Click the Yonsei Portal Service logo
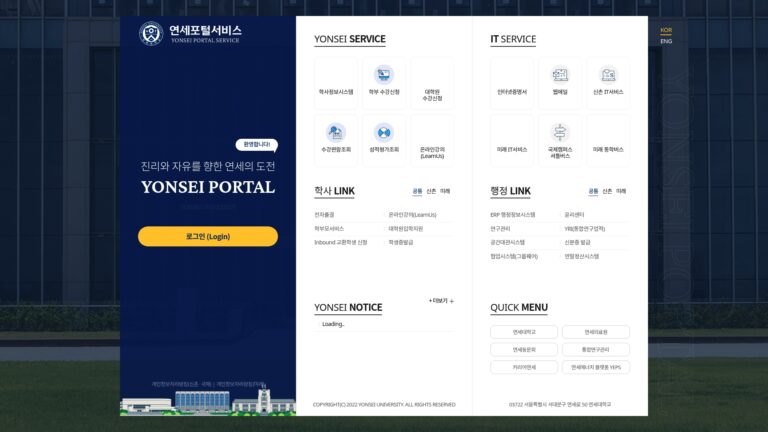768x432 pixels. [190, 34]
